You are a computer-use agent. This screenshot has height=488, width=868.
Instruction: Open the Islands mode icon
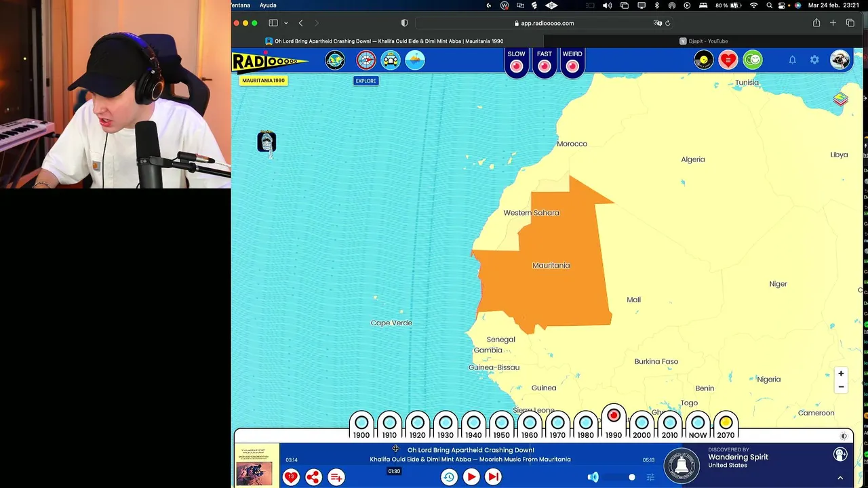coord(415,60)
